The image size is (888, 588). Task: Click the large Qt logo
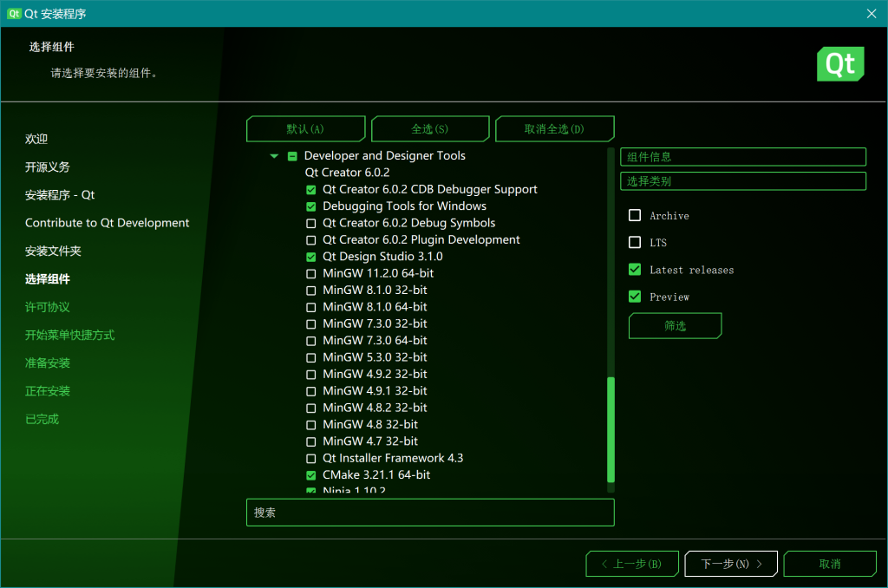coord(840,64)
